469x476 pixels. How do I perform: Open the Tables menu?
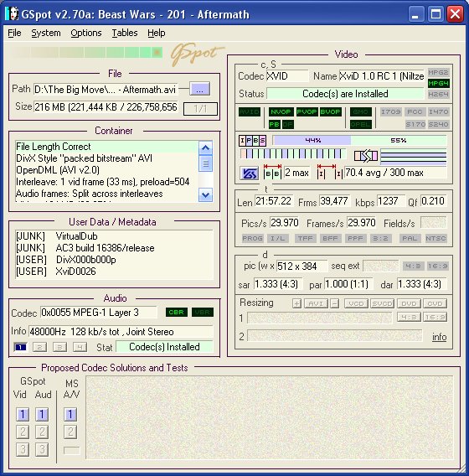125,33
